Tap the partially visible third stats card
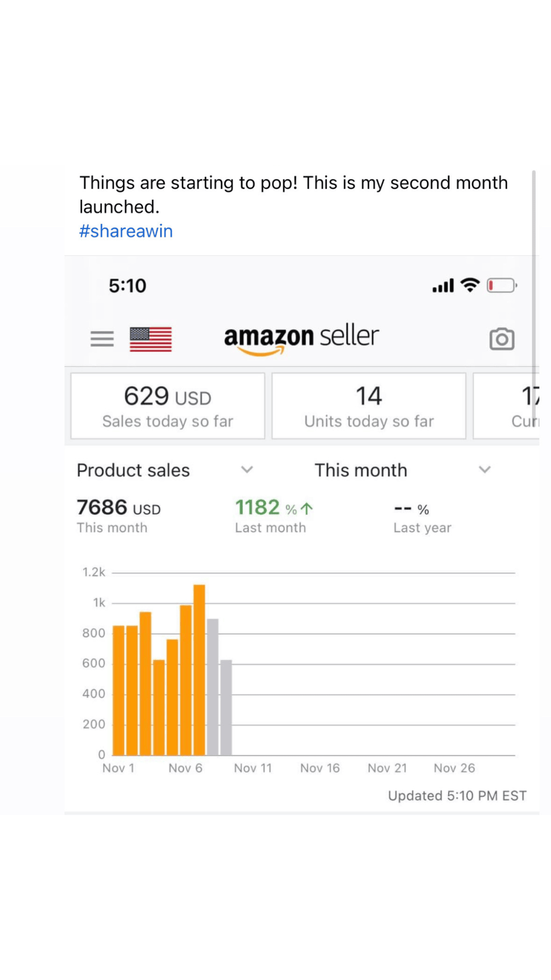Screen dimensions: 551x980 507,406
